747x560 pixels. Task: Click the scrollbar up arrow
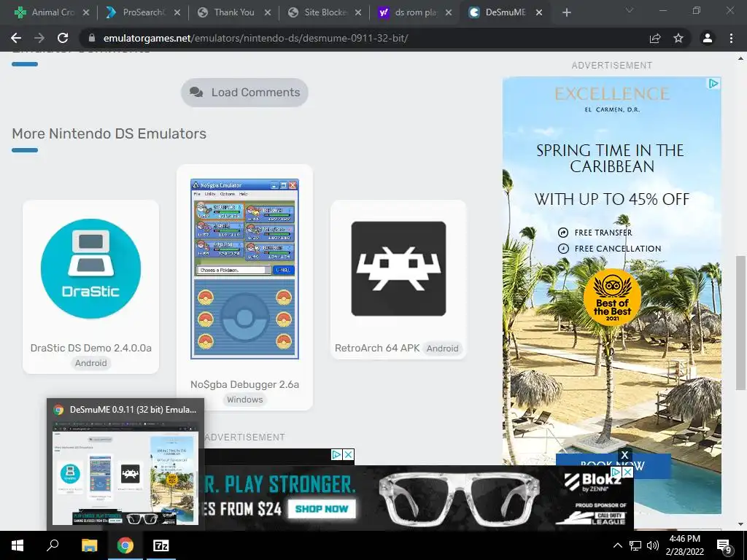(x=740, y=58)
